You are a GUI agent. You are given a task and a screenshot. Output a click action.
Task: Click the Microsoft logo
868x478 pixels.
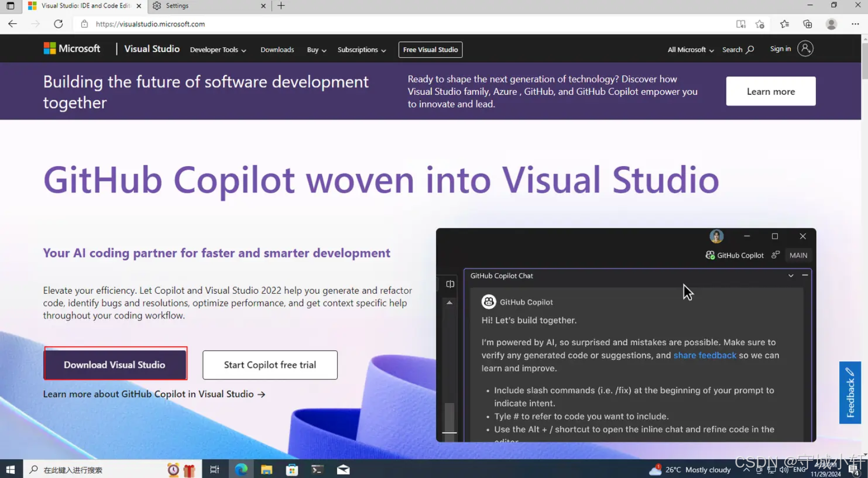click(72, 48)
